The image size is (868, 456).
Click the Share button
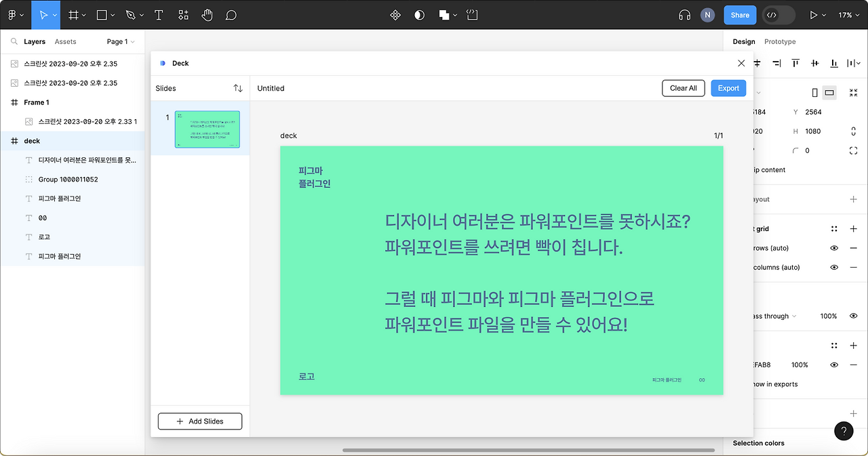740,15
